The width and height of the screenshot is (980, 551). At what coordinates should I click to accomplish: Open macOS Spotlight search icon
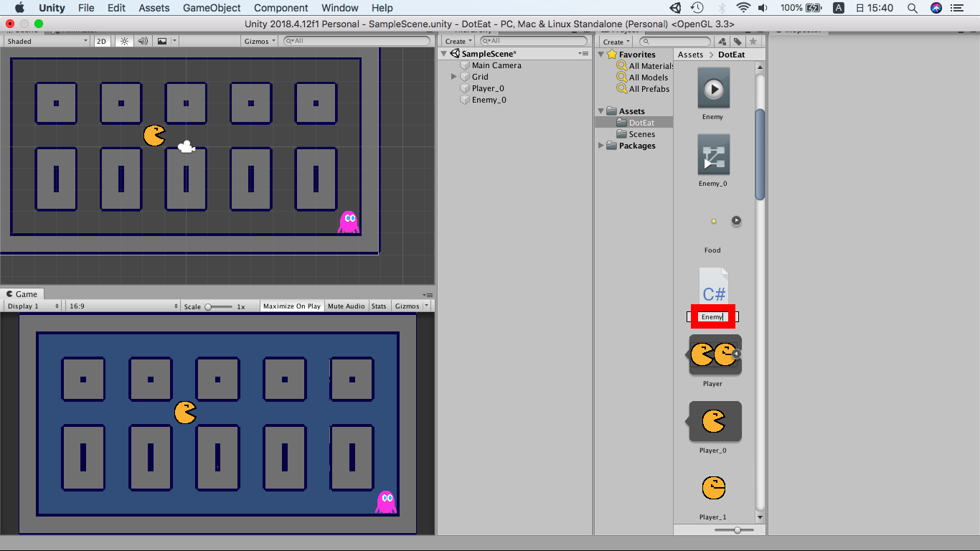coord(912,8)
